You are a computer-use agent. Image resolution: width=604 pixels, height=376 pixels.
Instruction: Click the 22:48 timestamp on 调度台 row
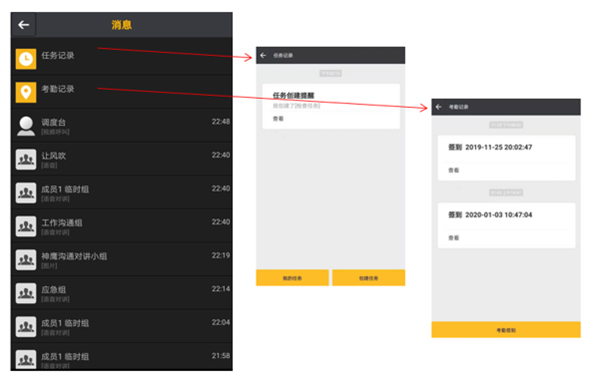click(x=221, y=122)
